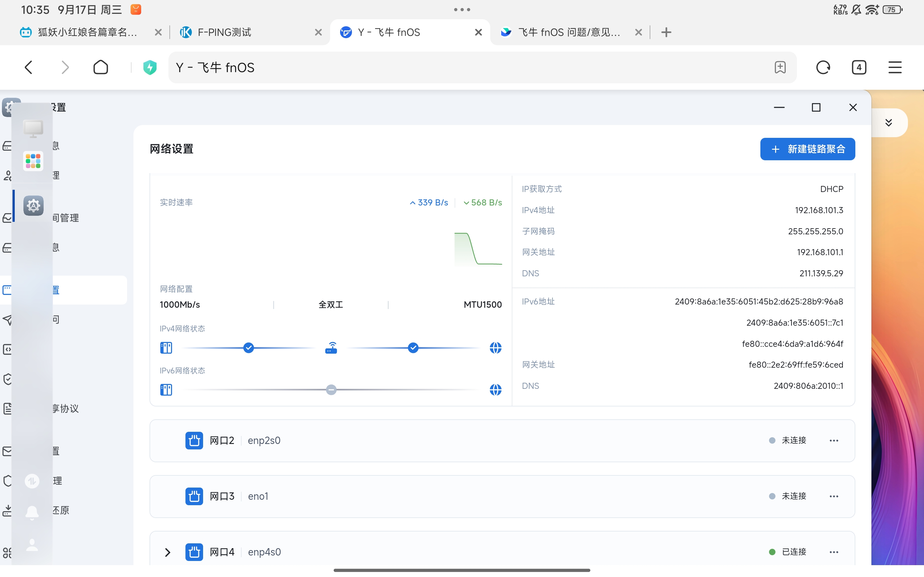This screenshot has width=924, height=577.
Task: Click the notification bell in left dock
Action: click(32, 513)
